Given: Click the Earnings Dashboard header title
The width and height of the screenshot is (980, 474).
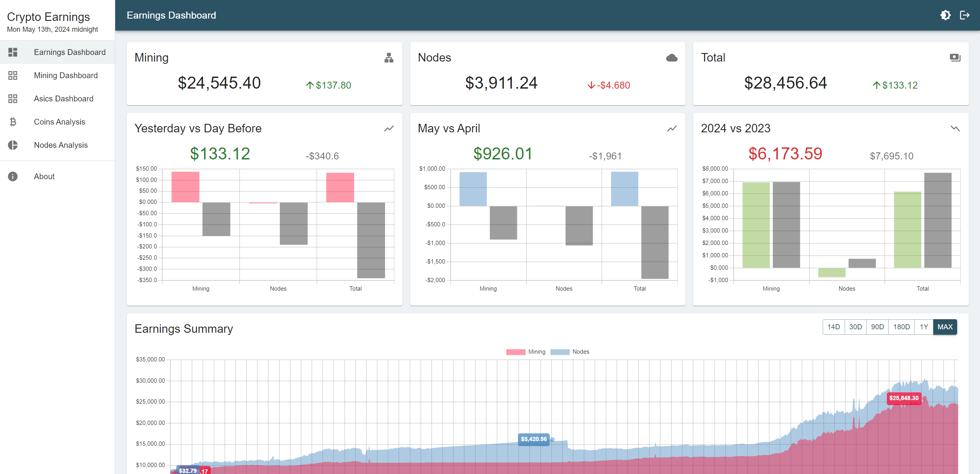Looking at the screenshot, I should 171,15.
